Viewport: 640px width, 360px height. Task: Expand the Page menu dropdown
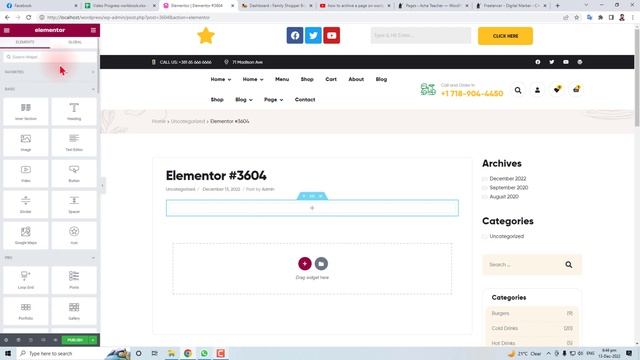tap(273, 100)
